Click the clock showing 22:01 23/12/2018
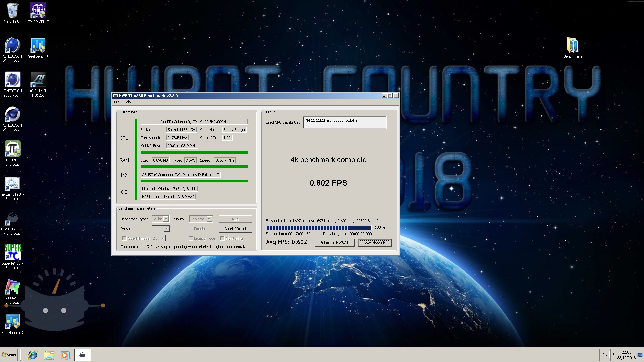 [x=626, y=355]
